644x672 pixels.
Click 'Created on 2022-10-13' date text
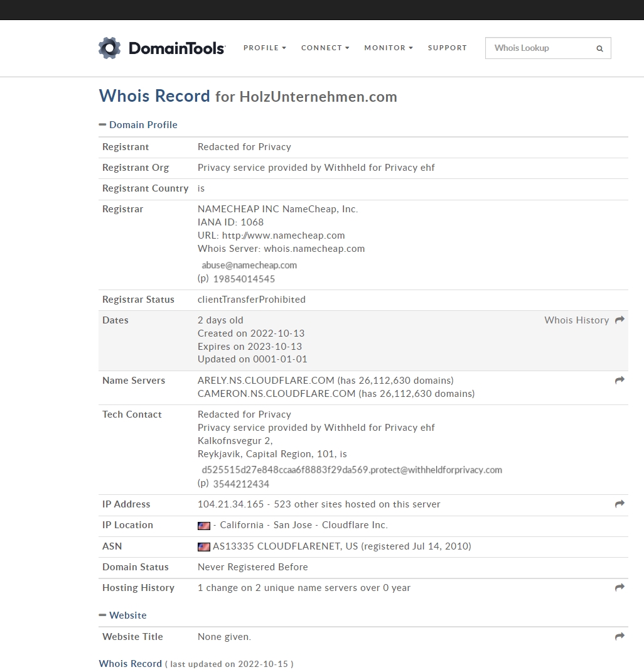pos(251,333)
